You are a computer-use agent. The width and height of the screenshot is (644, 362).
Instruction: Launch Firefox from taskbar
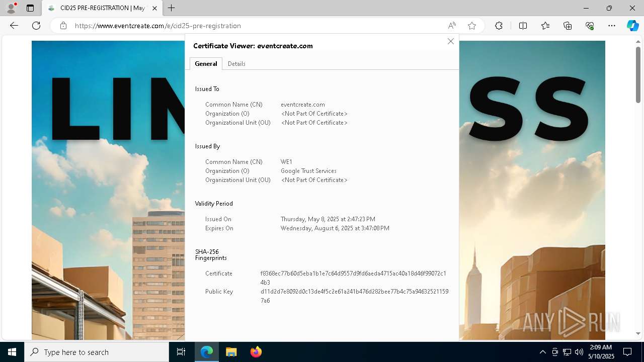point(256,352)
